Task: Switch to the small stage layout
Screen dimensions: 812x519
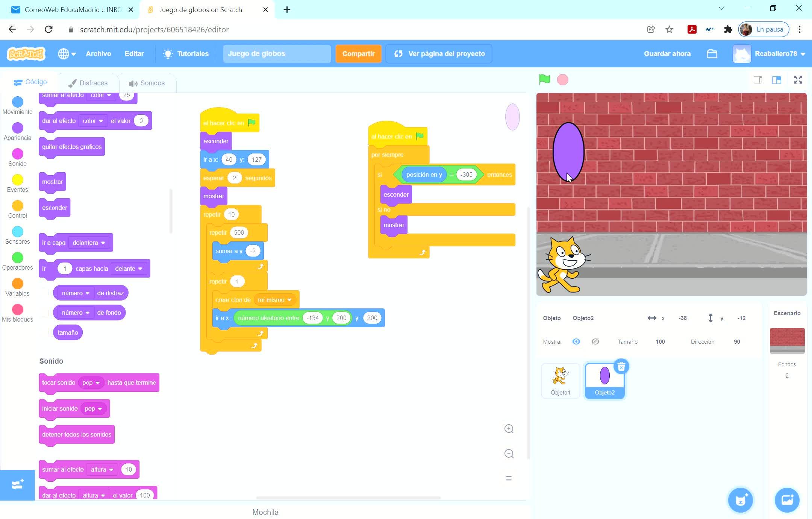Action: 757,80
